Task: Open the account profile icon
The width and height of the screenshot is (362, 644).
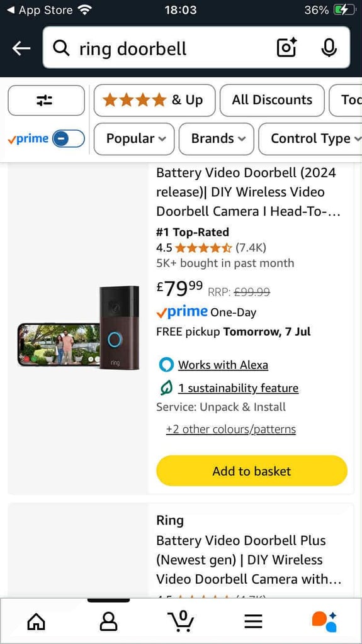Action: click(x=108, y=621)
